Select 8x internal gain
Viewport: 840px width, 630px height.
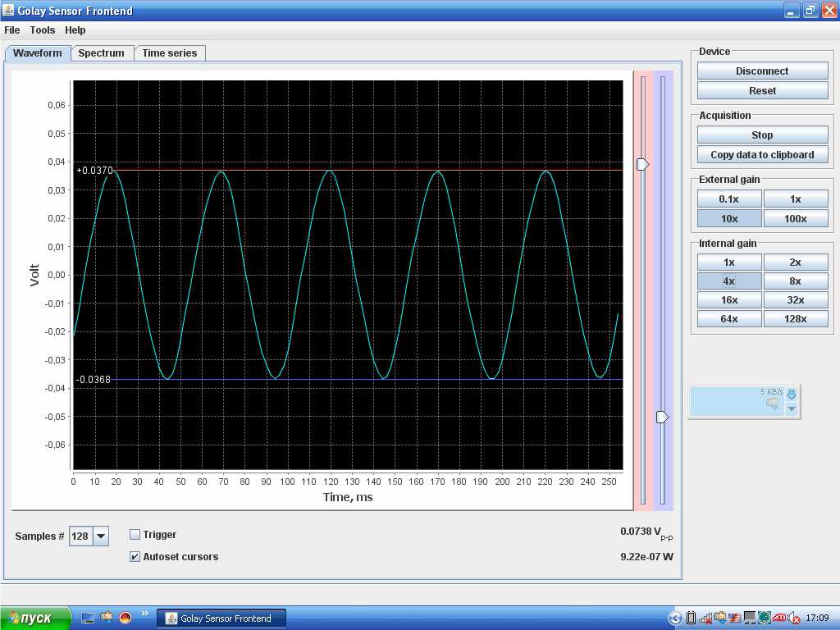(x=796, y=281)
